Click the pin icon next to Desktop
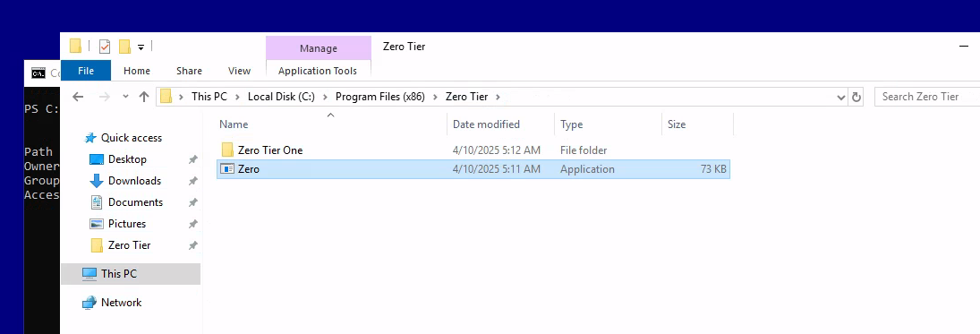The image size is (980, 334). pyautogui.click(x=193, y=159)
